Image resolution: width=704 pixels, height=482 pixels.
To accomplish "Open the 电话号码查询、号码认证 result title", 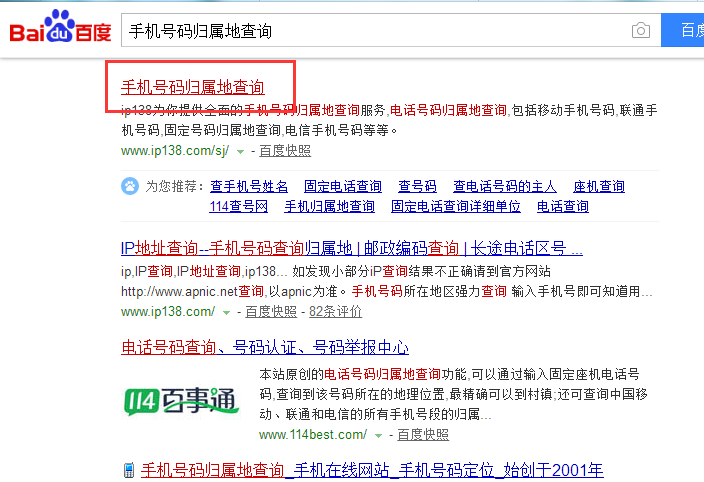I will pos(265,347).
